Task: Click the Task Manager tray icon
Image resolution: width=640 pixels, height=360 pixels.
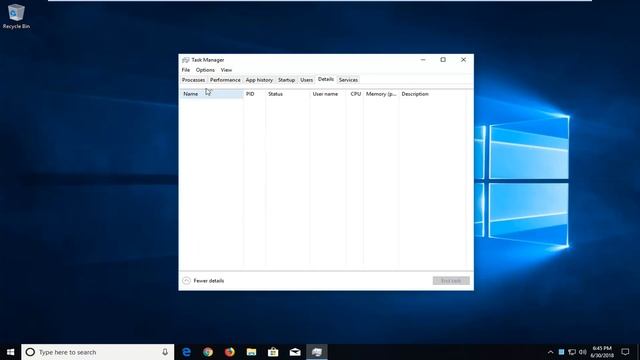Action: click(561, 352)
